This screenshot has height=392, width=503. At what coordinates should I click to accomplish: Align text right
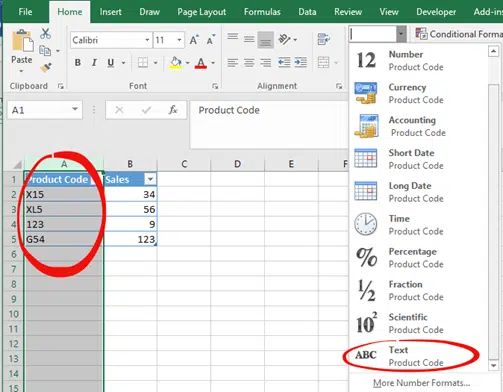coord(266,62)
